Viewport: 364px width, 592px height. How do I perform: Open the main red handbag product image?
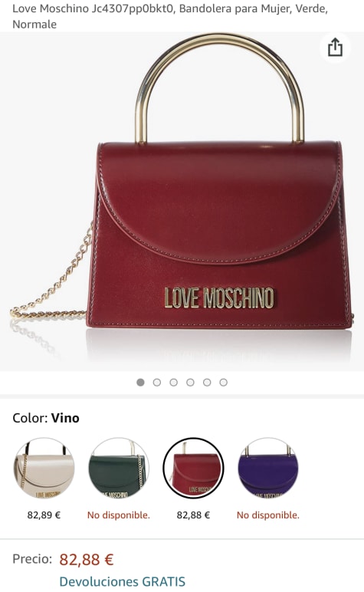click(182, 201)
